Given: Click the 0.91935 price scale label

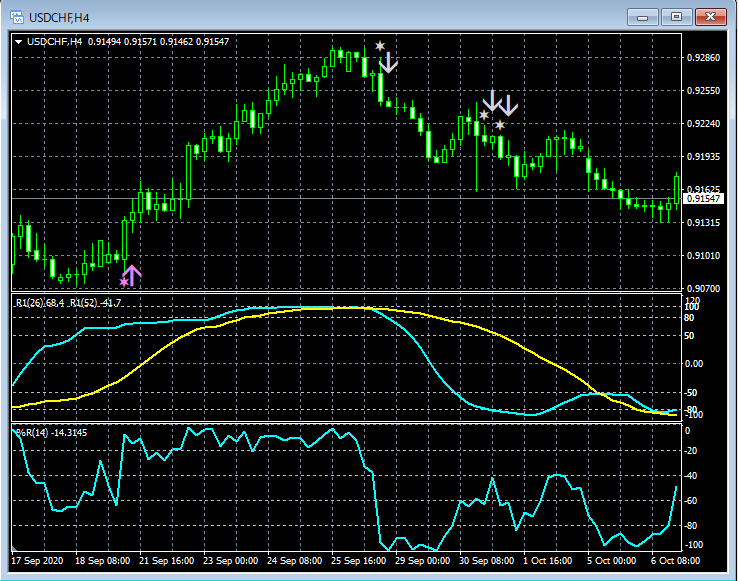Looking at the screenshot, I should point(704,156).
